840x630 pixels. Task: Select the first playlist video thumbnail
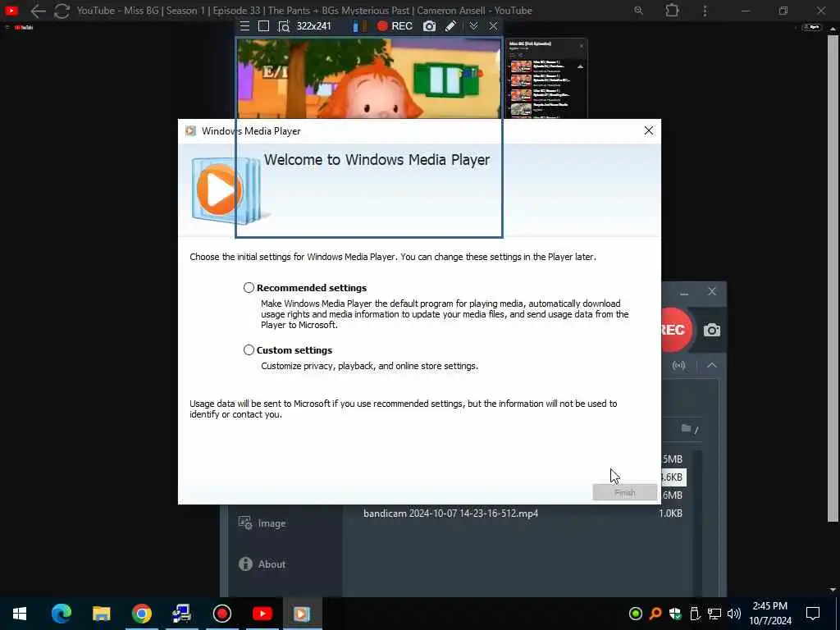tap(521, 66)
